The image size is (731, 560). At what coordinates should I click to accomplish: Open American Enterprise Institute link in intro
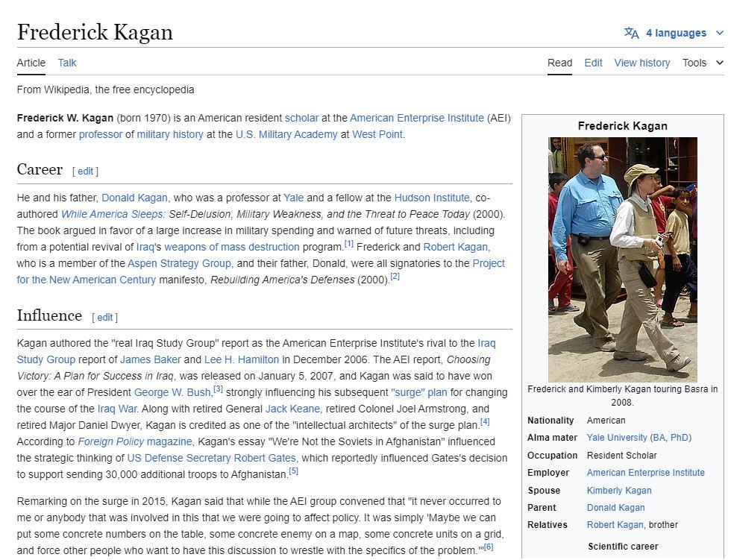[417, 118]
